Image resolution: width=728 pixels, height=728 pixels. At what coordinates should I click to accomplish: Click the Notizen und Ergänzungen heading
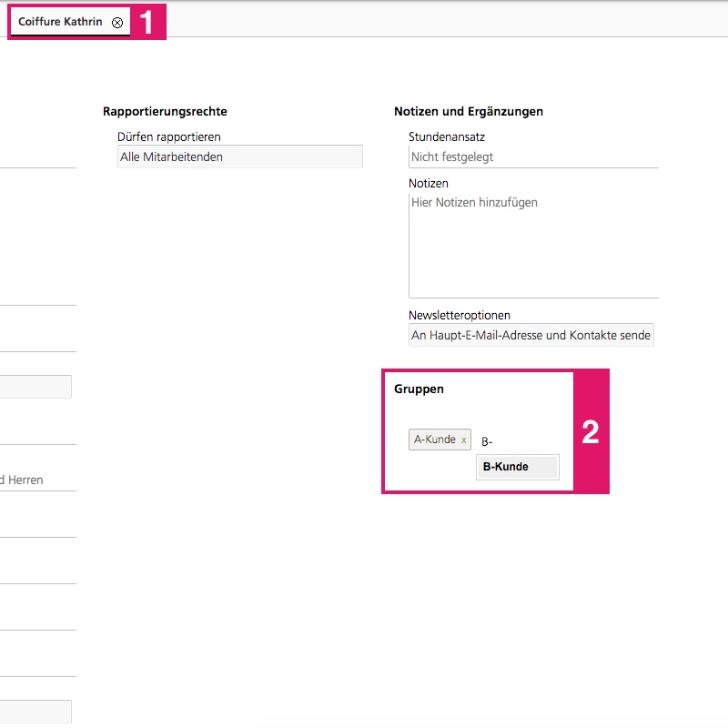point(469,111)
